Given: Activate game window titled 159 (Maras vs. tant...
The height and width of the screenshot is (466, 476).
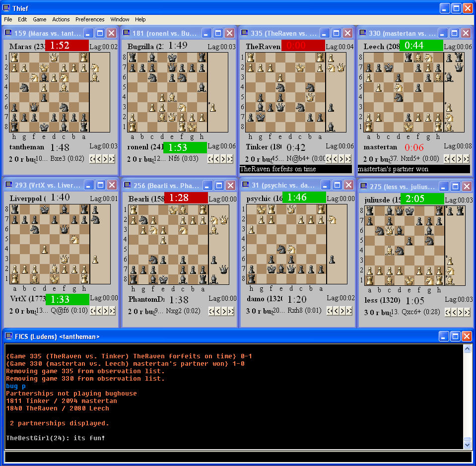Looking at the screenshot, I should pyautogui.click(x=48, y=33).
